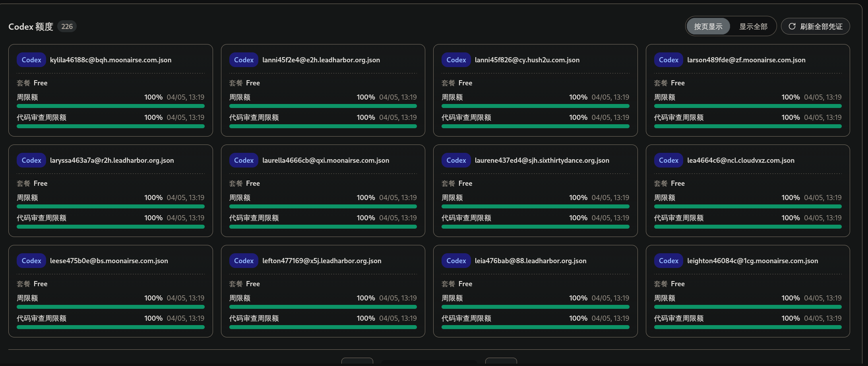Screen dimensions: 868x366
Task: Select file name laryssa463a7a@r2h.leadharbor.org.json
Action: [x=112, y=160]
